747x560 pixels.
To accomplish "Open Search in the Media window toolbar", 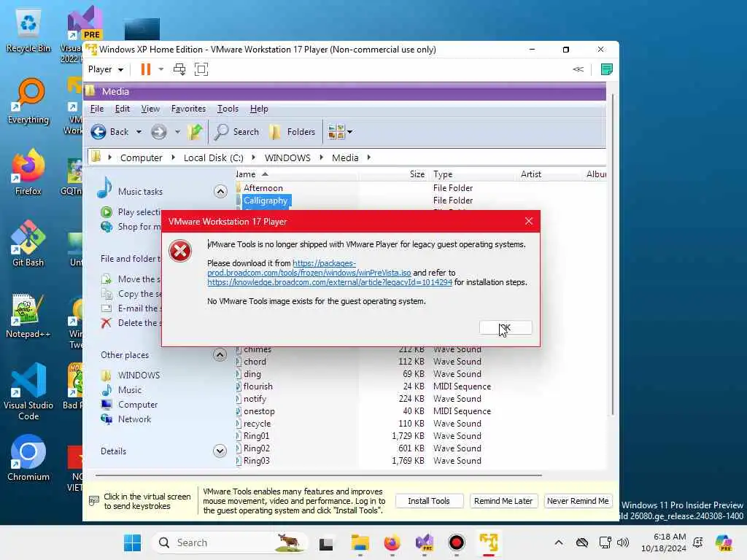I will 236,132.
